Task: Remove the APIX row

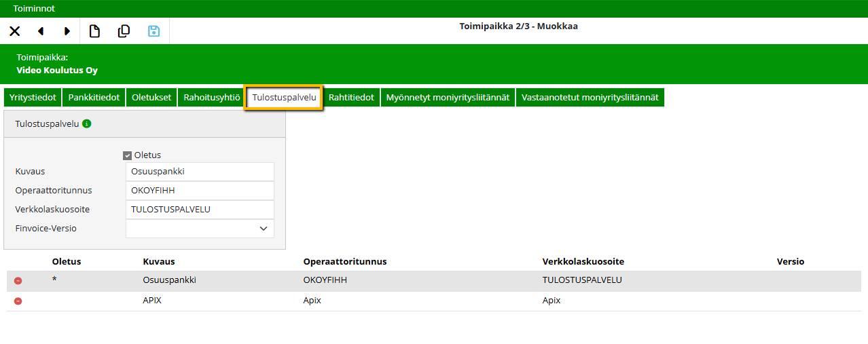Action: coord(18,301)
